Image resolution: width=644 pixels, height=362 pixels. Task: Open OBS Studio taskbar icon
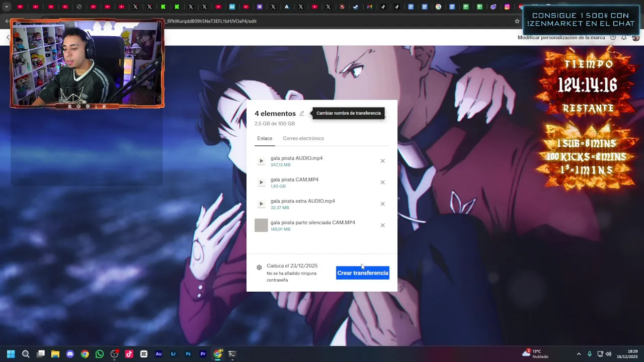114,354
